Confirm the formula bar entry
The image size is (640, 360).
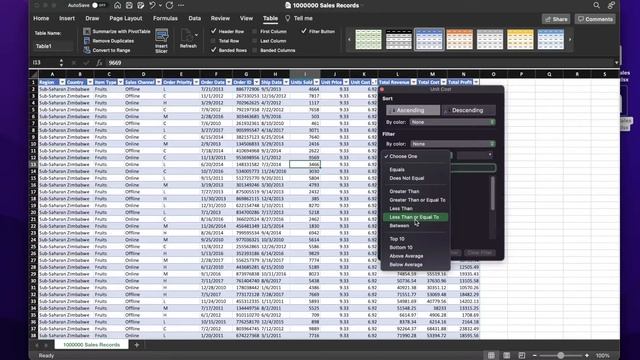86,63
